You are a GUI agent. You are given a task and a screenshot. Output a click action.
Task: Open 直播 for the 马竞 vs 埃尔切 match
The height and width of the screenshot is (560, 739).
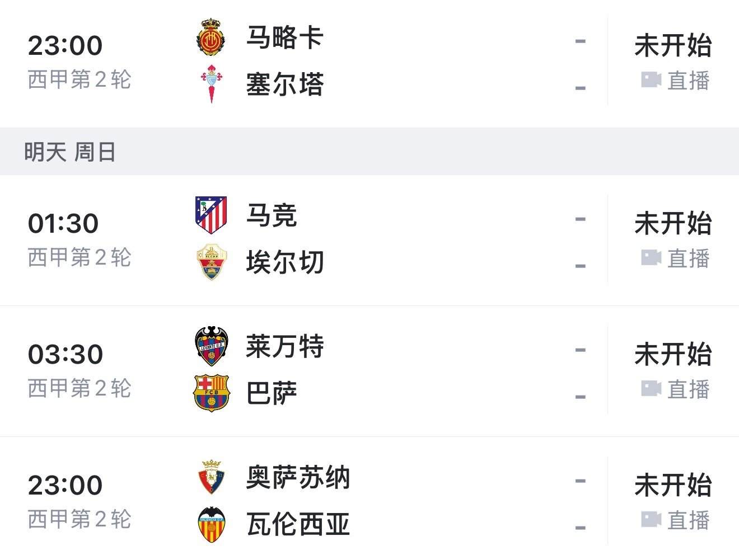pos(675,258)
